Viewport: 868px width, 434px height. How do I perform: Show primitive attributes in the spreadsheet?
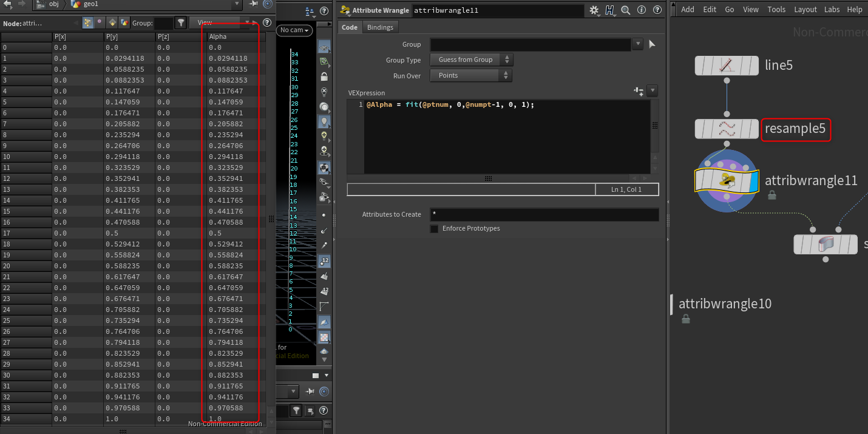(x=112, y=23)
